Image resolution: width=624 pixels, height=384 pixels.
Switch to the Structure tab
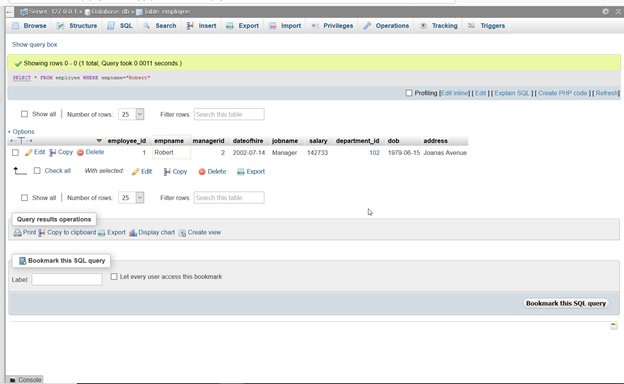click(x=77, y=26)
